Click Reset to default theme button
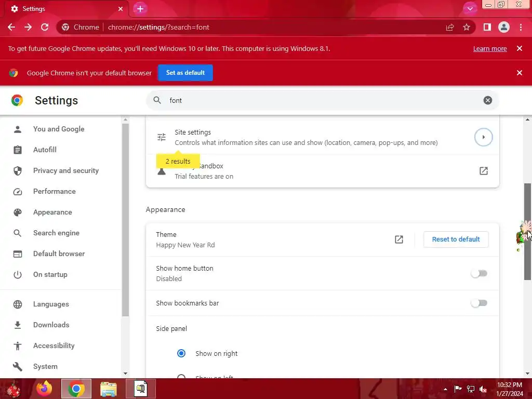This screenshot has height=399, width=532. coord(456,240)
